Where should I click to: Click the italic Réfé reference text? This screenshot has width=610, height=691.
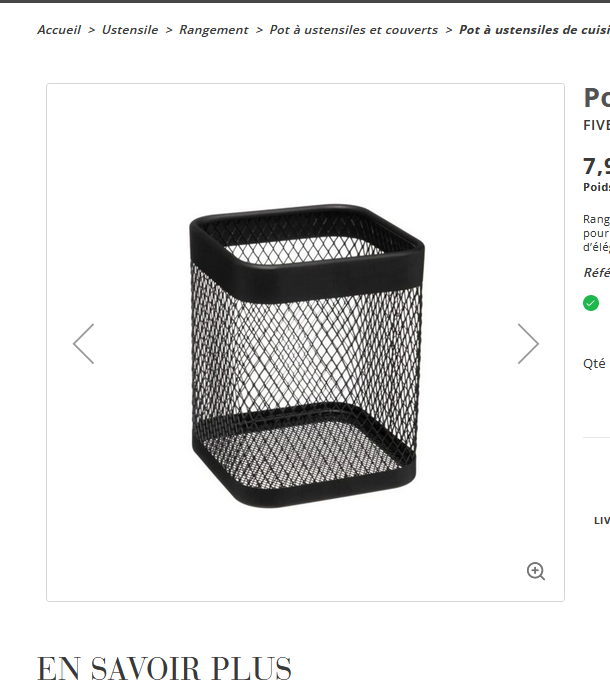596,272
